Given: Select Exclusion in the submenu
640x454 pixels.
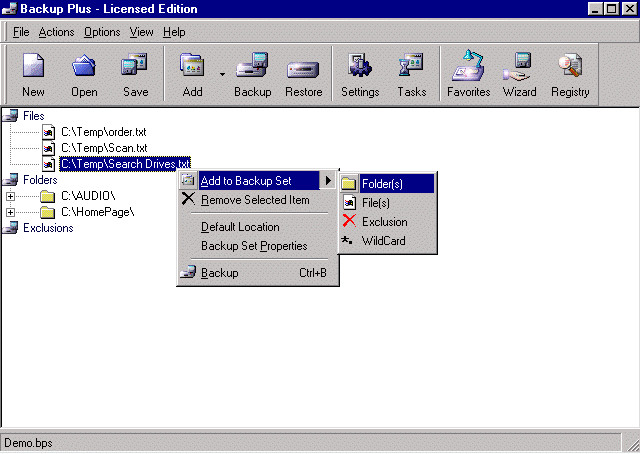Looking at the screenshot, I should 387,222.
